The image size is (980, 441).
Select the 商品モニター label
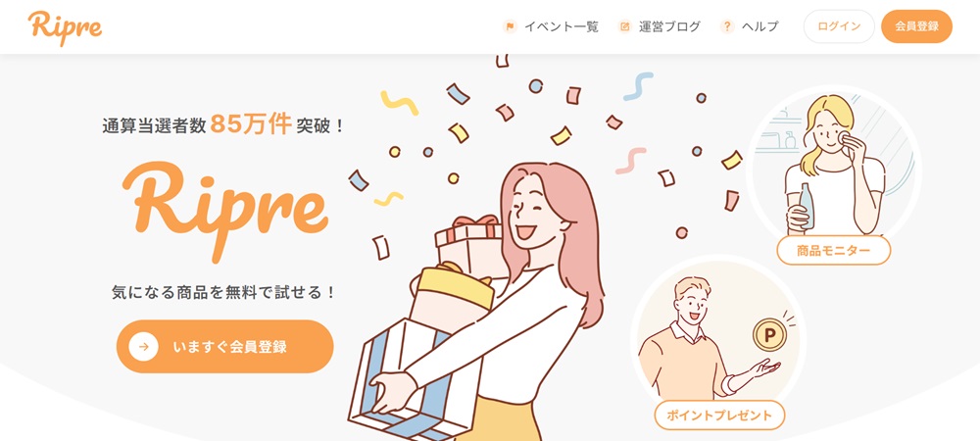point(833,251)
